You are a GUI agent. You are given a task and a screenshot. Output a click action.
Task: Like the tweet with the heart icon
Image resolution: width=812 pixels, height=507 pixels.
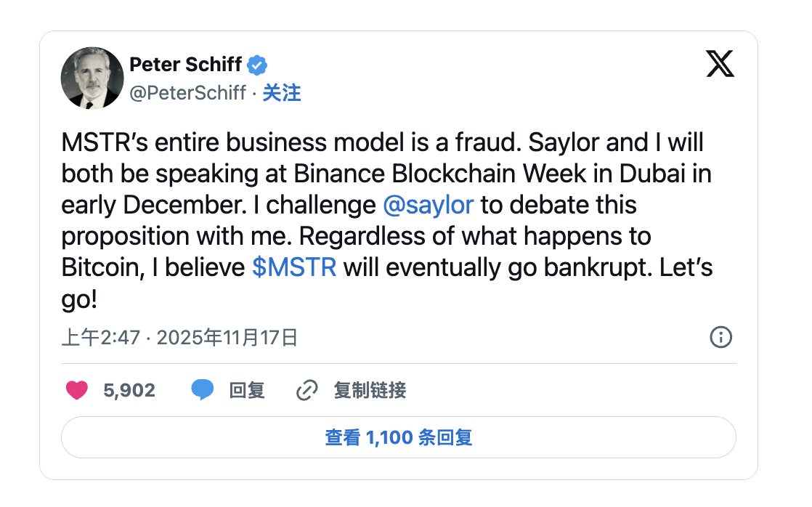77,391
